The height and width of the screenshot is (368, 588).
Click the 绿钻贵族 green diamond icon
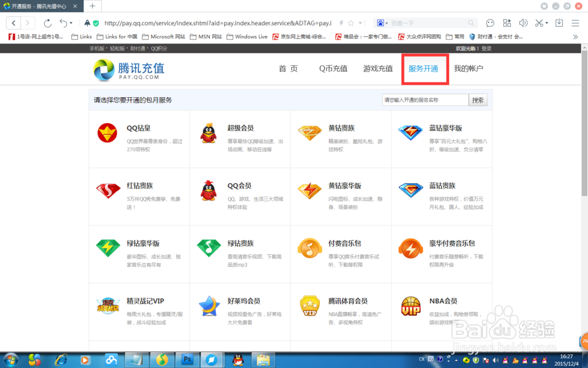point(208,248)
